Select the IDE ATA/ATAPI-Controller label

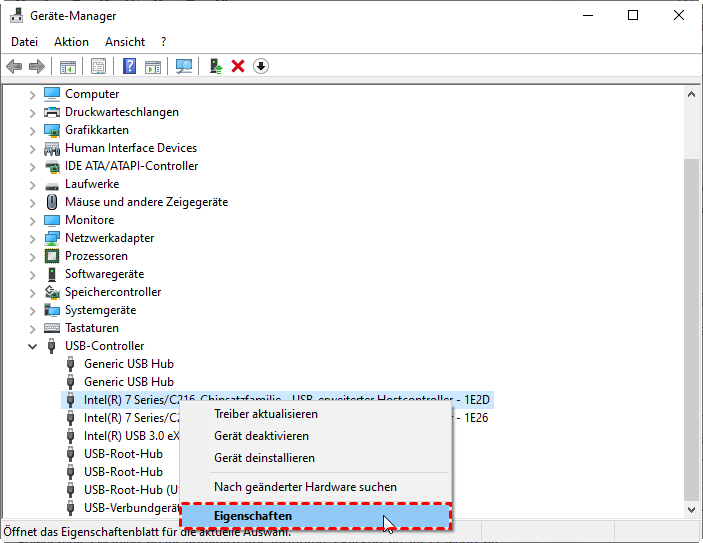(x=131, y=166)
